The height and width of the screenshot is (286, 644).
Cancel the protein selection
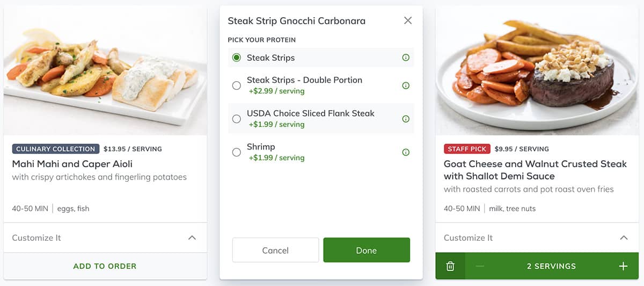pyautogui.click(x=275, y=251)
